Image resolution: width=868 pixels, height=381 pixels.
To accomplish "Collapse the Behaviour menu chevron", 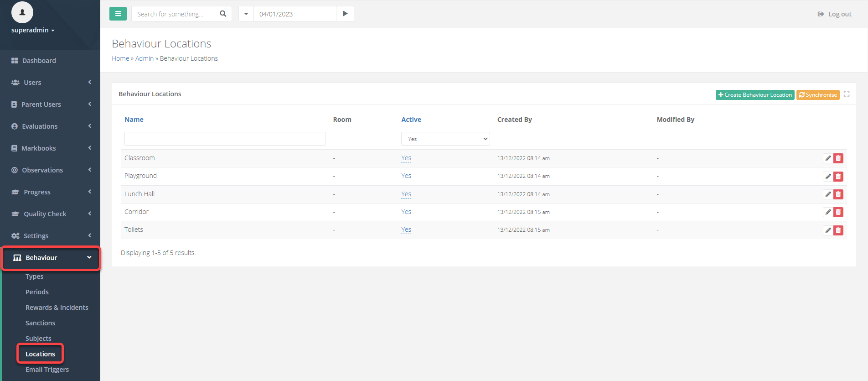I will coord(89,257).
